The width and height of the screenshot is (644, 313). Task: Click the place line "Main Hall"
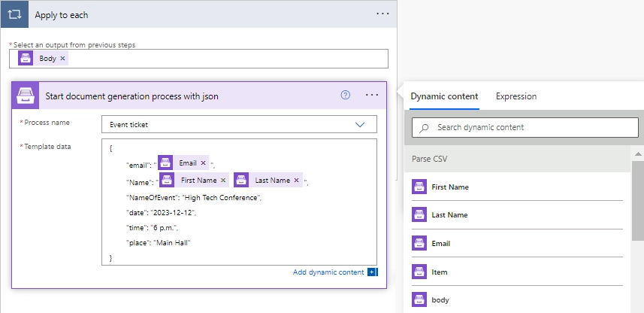click(x=159, y=243)
